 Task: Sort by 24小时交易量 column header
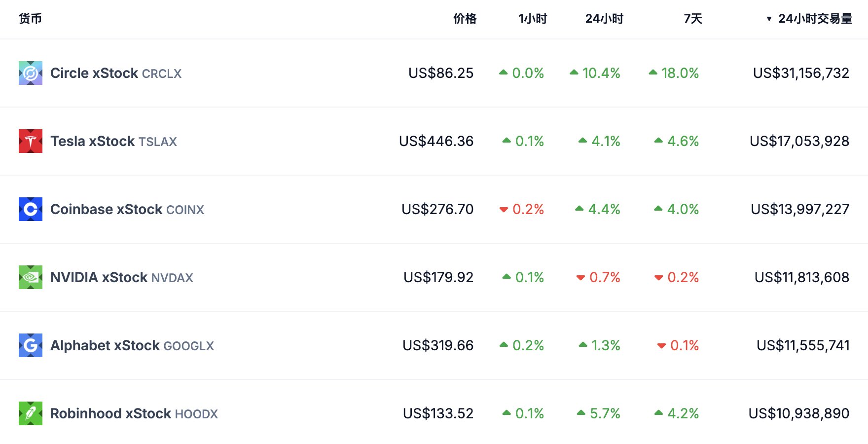tap(815, 19)
